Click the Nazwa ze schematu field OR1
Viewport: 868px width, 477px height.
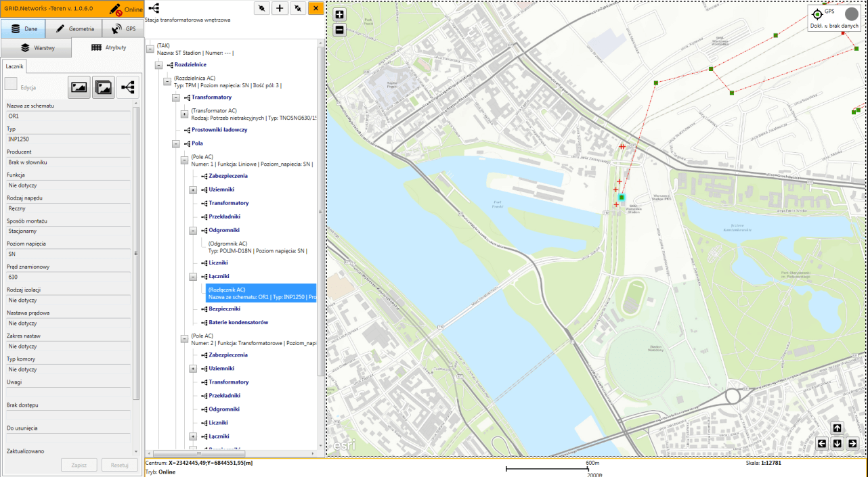pyautogui.click(x=68, y=116)
